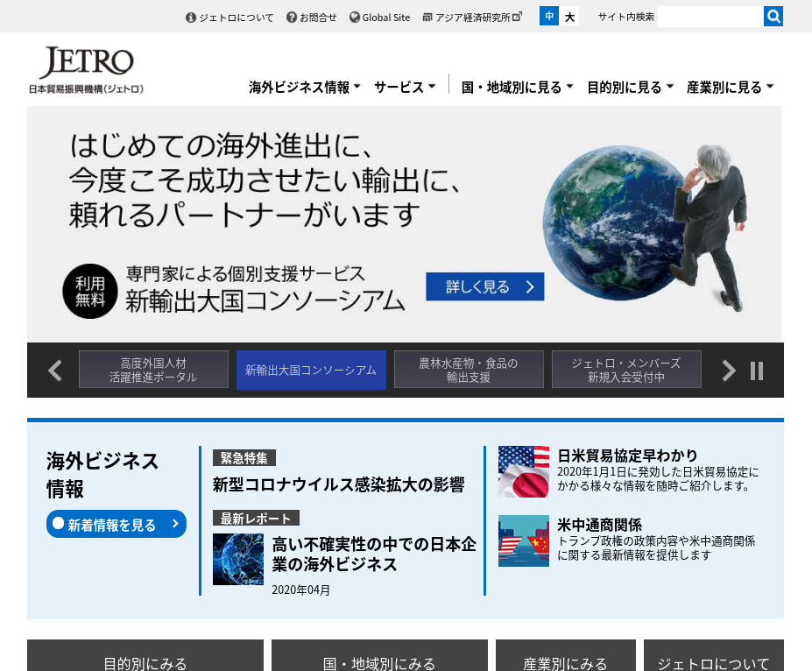Open ジェトロについて link in top bar
This screenshot has height=671, width=812.
[237, 18]
